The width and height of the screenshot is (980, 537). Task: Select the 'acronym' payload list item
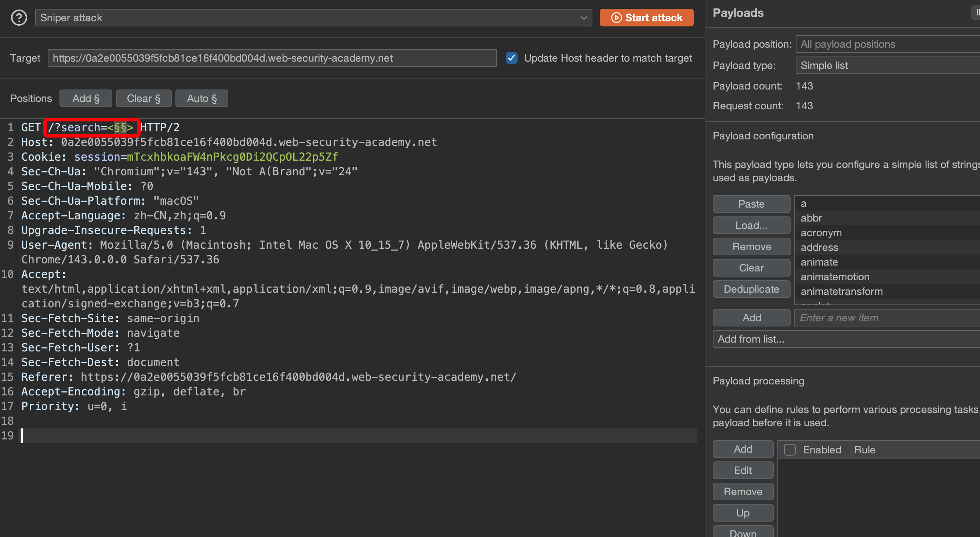coord(821,233)
